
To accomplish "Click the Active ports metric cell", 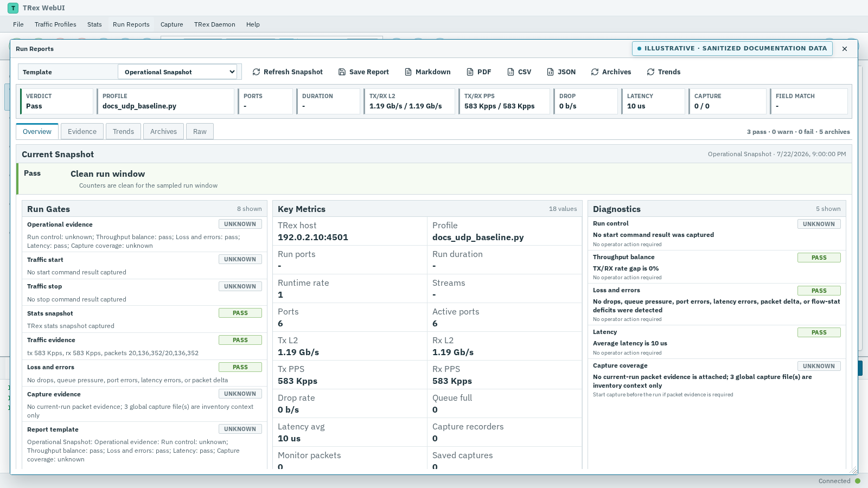I will [x=505, y=317].
